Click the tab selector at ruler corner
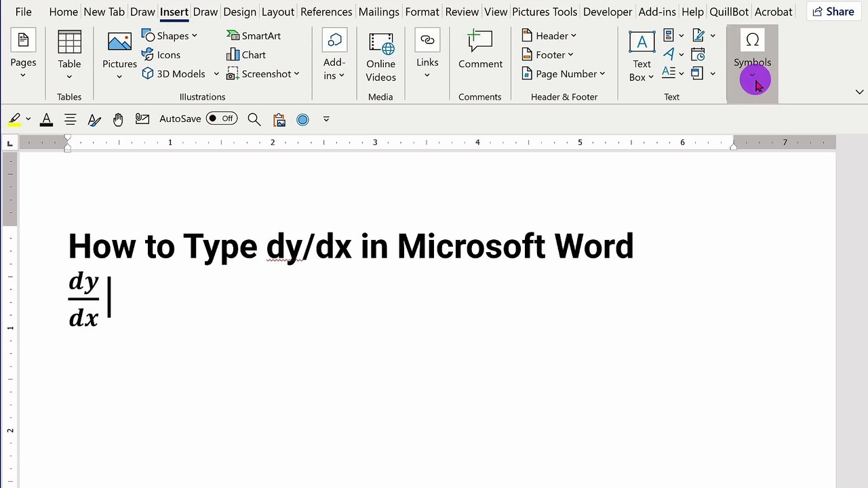868x488 pixels. [x=9, y=143]
